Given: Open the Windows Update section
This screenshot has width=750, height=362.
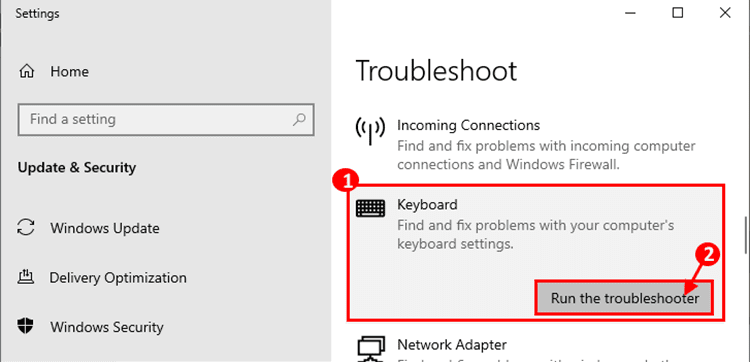Looking at the screenshot, I should pos(105,228).
